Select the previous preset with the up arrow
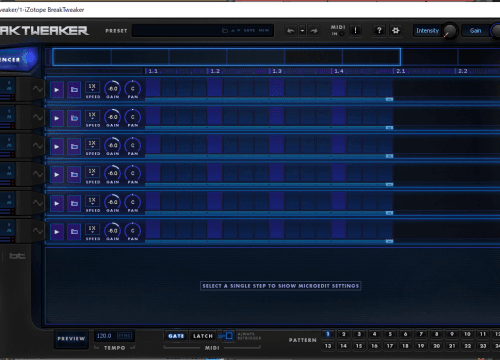Image resolution: width=500 pixels, height=360 pixels. [233, 31]
